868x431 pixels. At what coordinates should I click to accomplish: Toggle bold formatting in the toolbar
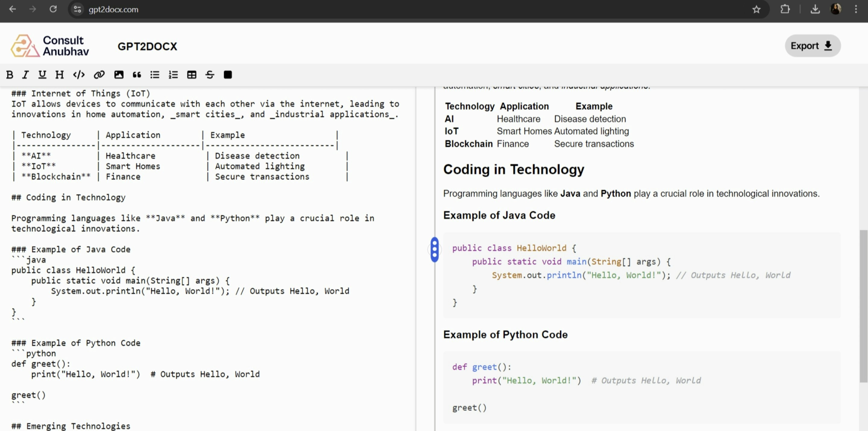click(x=10, y=75)
